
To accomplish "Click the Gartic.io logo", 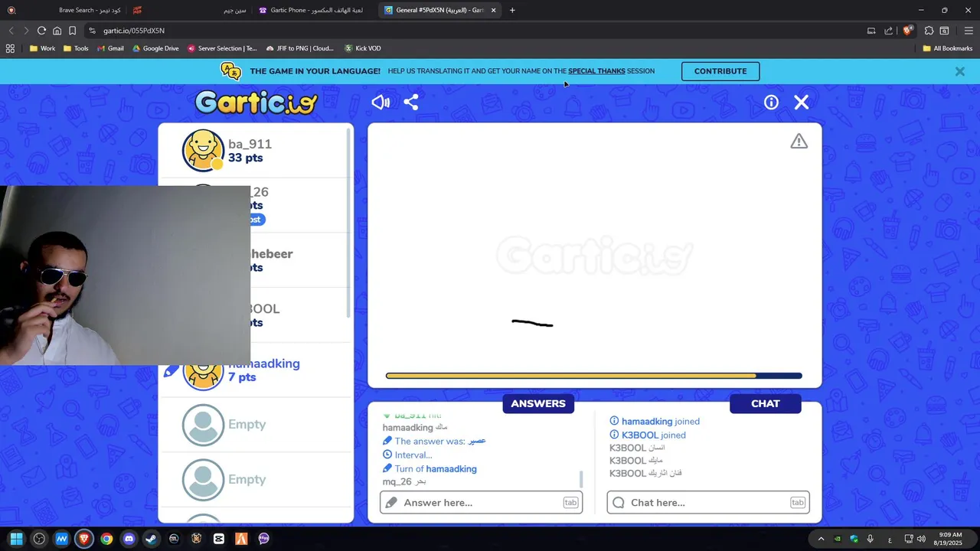I will coord(256,103).
